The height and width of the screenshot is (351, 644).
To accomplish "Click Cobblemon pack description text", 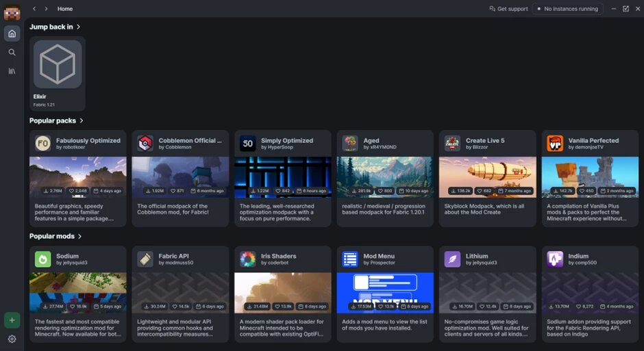I will (173, 209).
